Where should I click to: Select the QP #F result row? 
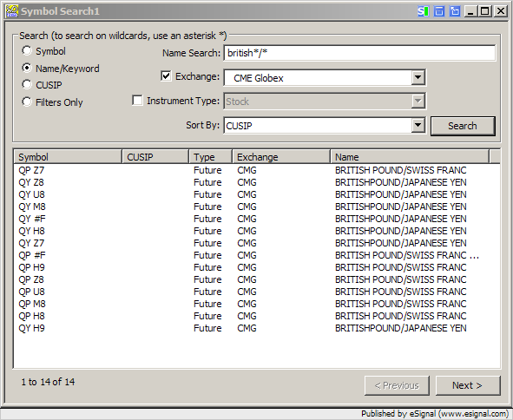pyautogui.click(x=257, y=255)
